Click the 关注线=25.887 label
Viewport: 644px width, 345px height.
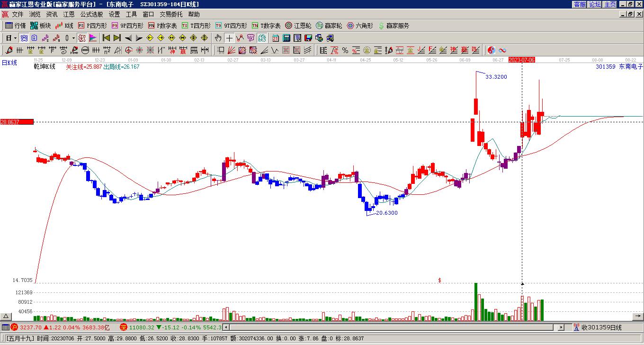coord(84,67)
